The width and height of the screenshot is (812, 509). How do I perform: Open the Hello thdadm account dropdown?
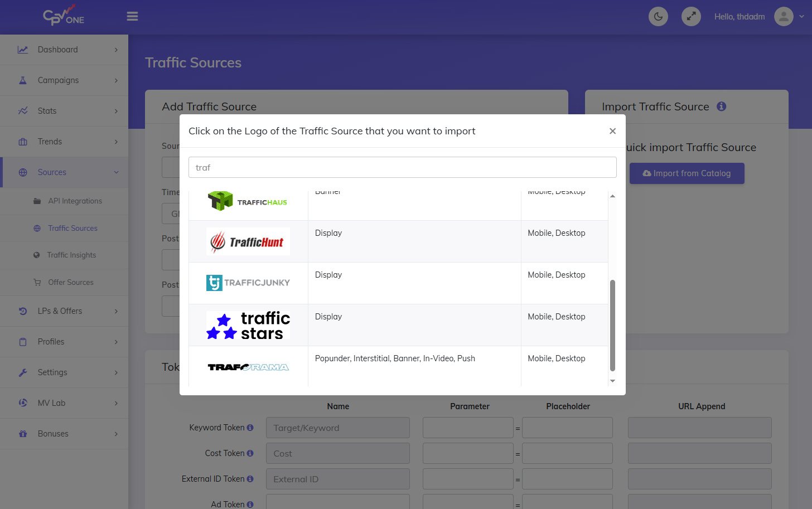739,16
